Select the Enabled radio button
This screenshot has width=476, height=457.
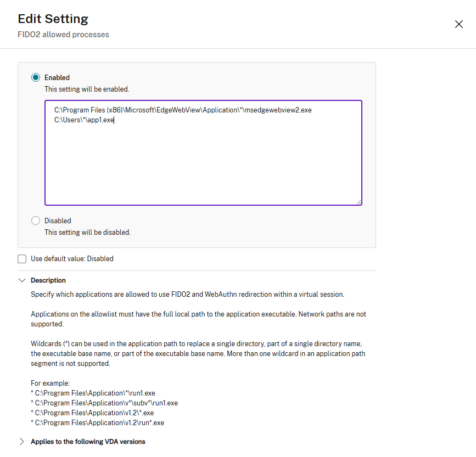point(36,77)
